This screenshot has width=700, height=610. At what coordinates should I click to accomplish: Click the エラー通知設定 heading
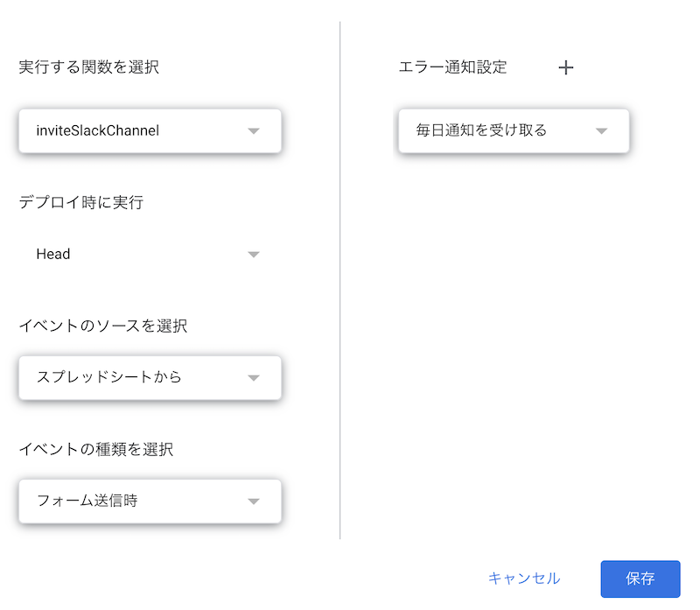coord(452,67)
